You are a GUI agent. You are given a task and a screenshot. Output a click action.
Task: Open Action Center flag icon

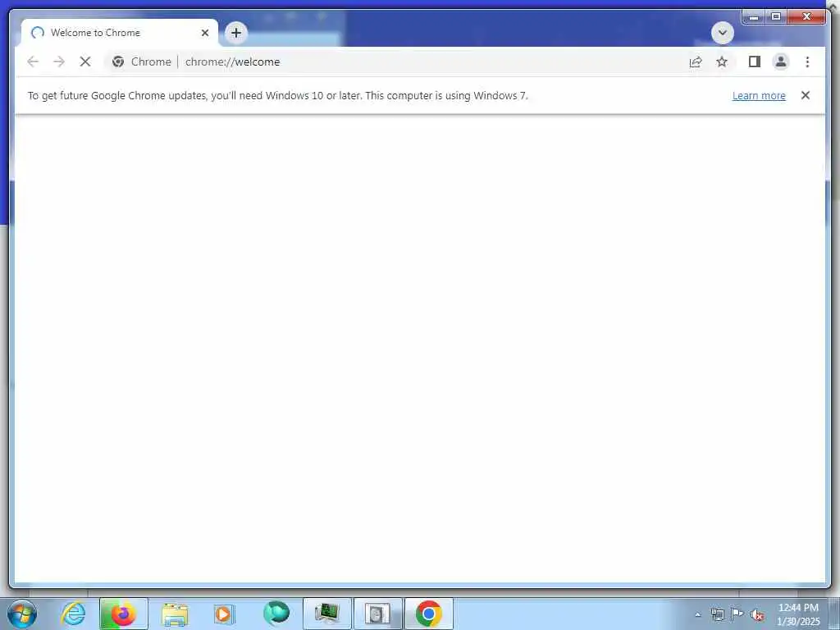tap(737, 614)
